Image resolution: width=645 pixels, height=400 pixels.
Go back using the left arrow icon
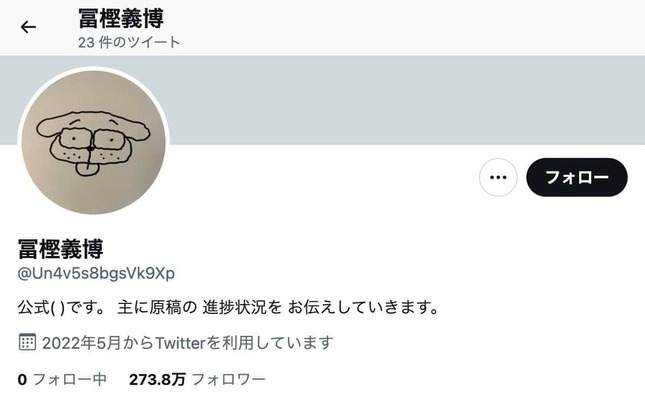tap(28, 27)
